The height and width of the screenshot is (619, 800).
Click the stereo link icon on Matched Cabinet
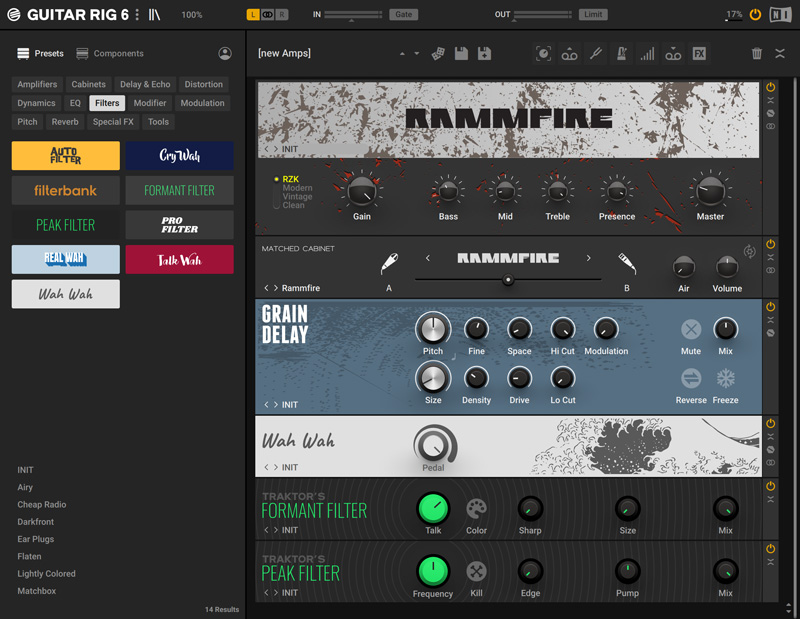click(x=770, y=270)
